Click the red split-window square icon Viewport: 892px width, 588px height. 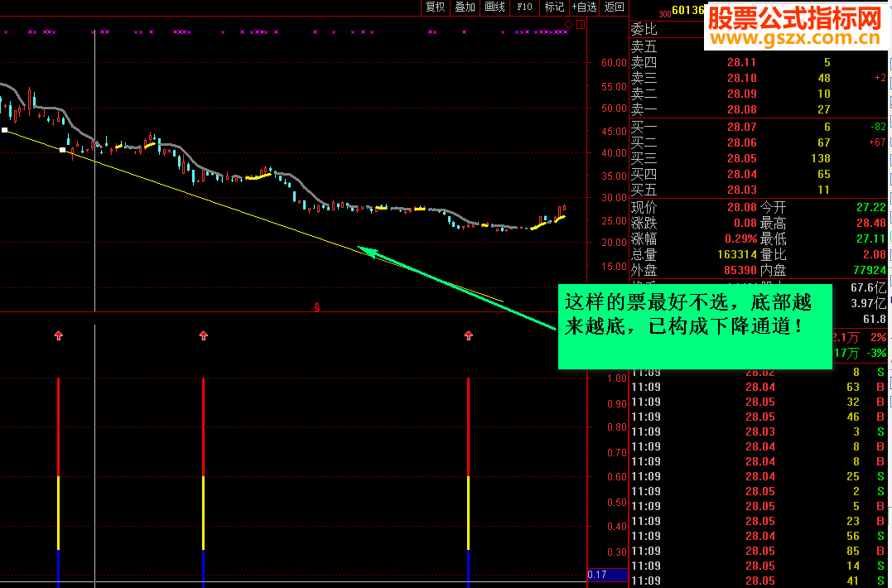[581, 25]
